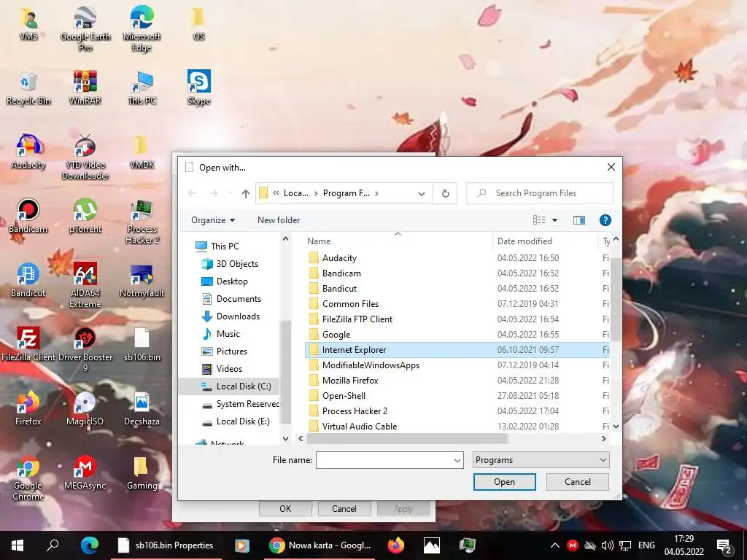Screen dimensions: 747x560
Task: Select the FileZilla Client desktop icon
Action: coord(28,345)
